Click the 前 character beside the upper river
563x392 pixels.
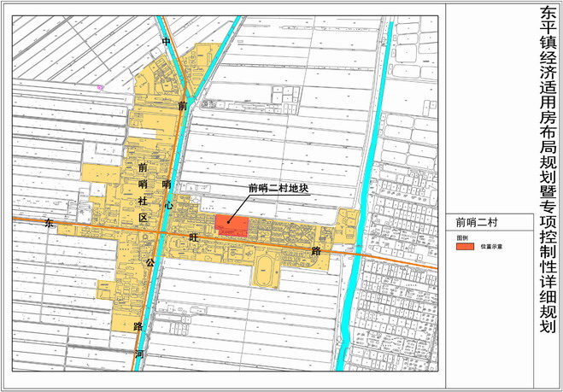(x=182, y=106)
